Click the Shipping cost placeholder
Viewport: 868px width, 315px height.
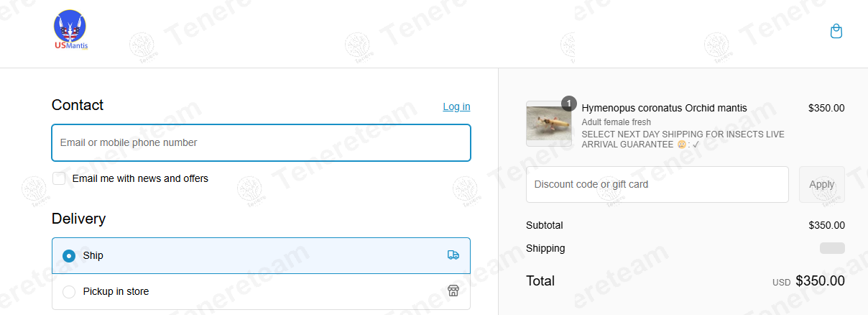coord(832,248)
